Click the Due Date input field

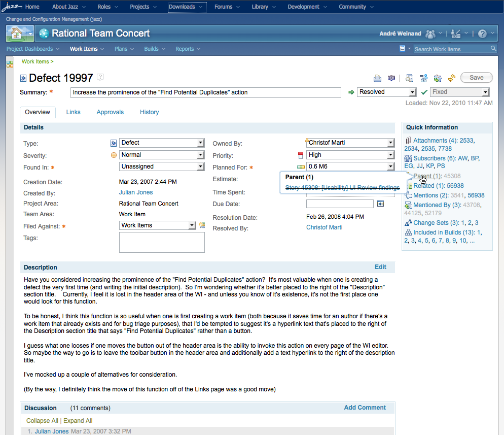pyautogui.click(x=340, y=204)
